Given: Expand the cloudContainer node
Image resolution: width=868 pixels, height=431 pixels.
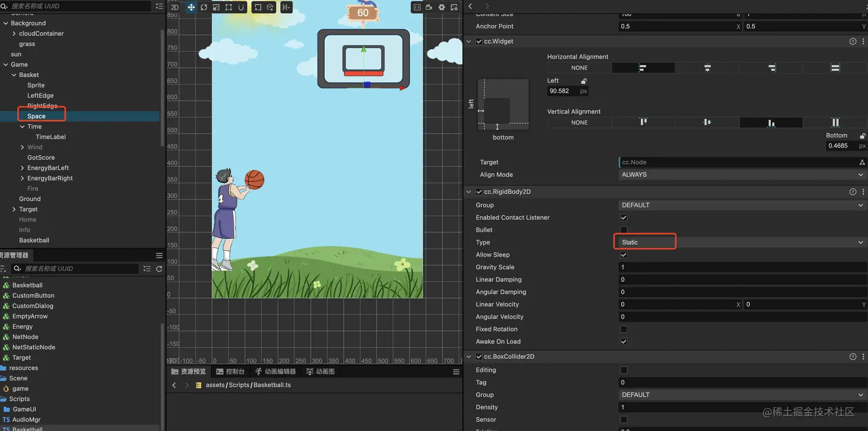Looking at the screenshot, I should pyautogui.click(x=14, y=34).
